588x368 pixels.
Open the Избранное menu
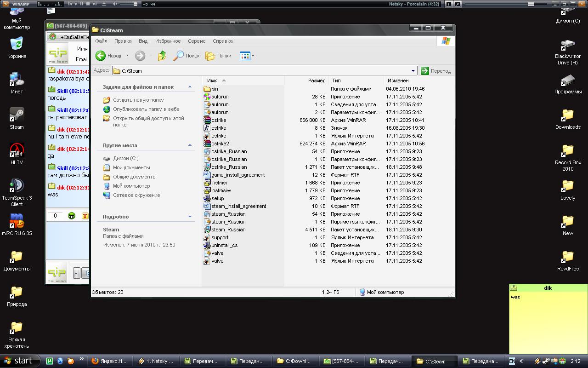pyautogui.click(x=168, y=41)
